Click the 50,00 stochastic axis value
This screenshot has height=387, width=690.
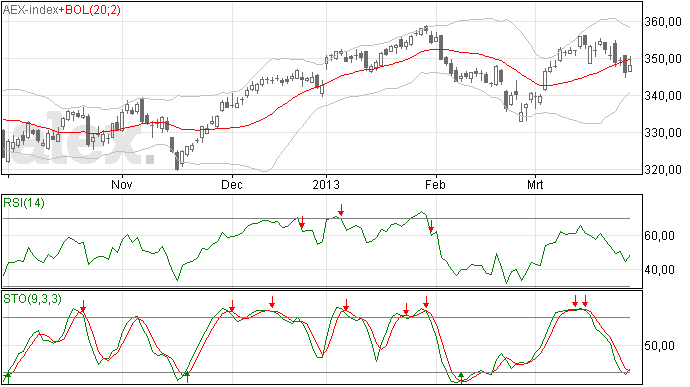[659, 346]
